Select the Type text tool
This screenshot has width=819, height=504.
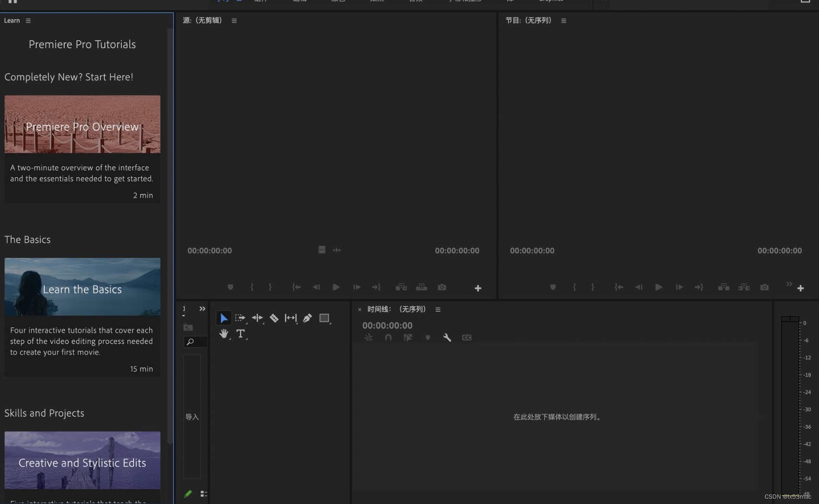tap(241, 334)
